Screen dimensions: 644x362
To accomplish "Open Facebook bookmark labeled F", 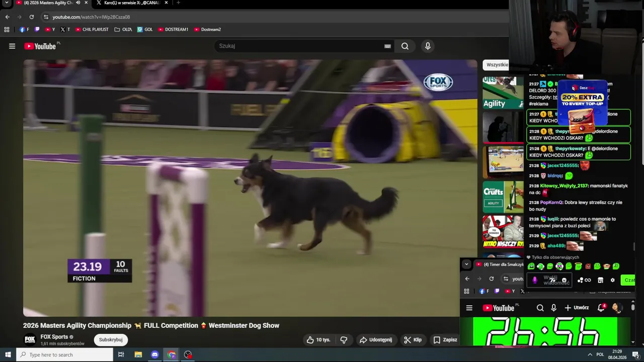I will (x=24, y=30).
